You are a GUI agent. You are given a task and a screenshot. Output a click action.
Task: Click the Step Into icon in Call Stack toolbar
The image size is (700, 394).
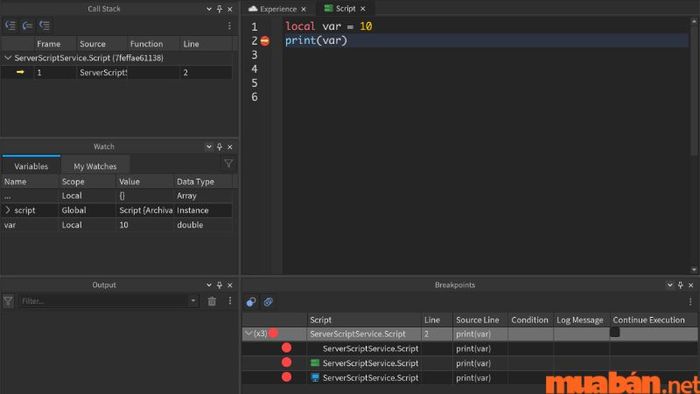pyautogui.click(x=10, y=25)
